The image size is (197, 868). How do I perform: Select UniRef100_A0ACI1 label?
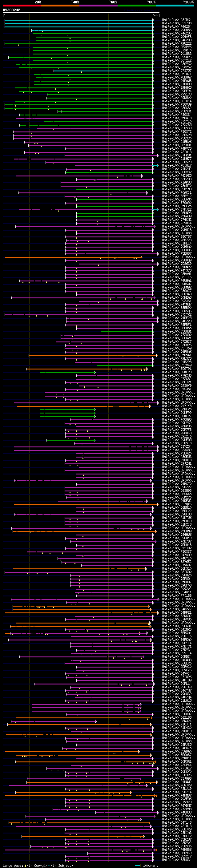point(177,193)
